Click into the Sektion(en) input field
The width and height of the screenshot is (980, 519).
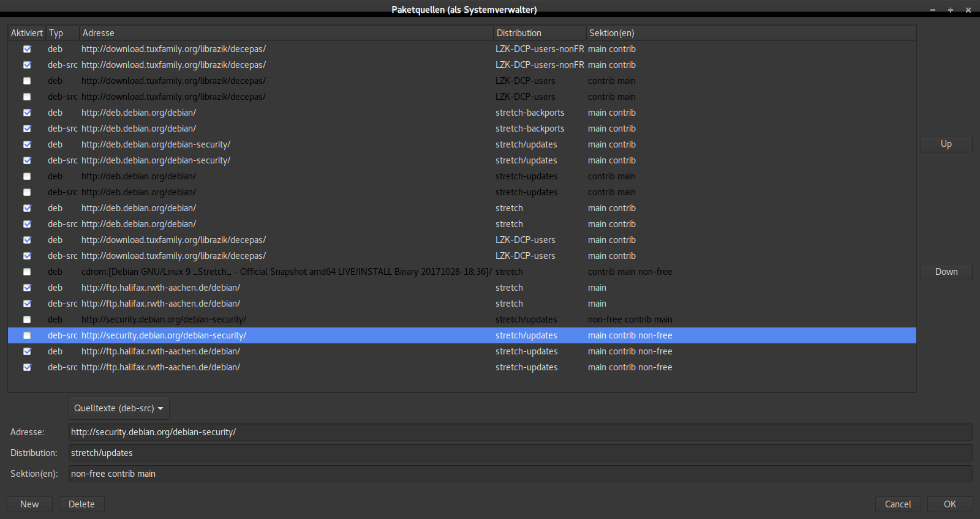click(x=521, y=474)
